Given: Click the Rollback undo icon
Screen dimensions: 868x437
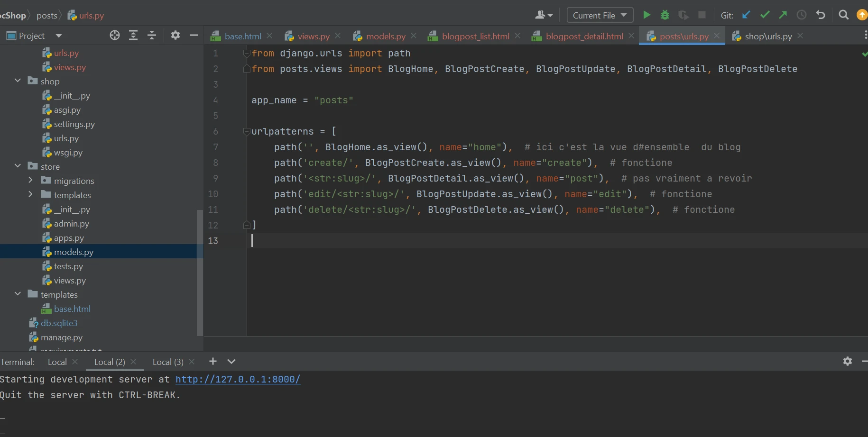Looking at the screenshot, I should [821, 15].
